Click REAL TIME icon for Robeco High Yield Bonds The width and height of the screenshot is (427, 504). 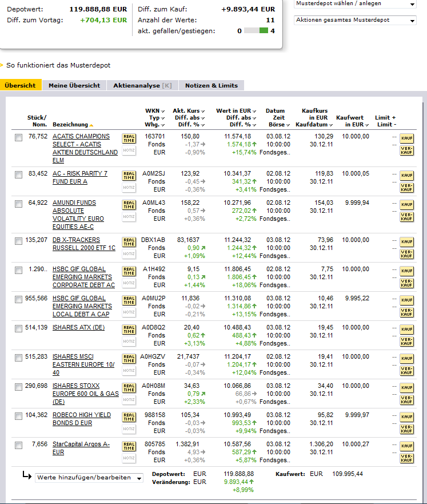coord(129,417)
